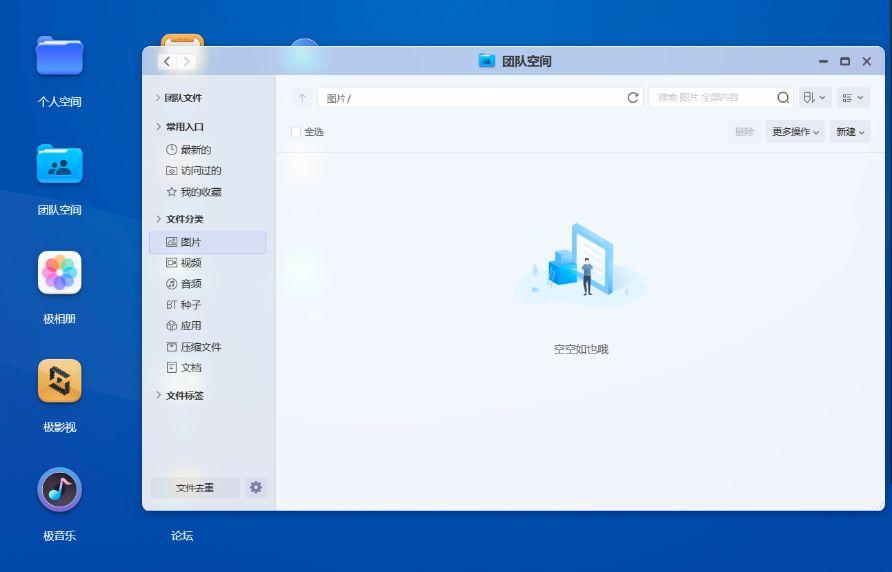
Task: Launch 极影视 from the desktop
Action: (x=60, y=381)
